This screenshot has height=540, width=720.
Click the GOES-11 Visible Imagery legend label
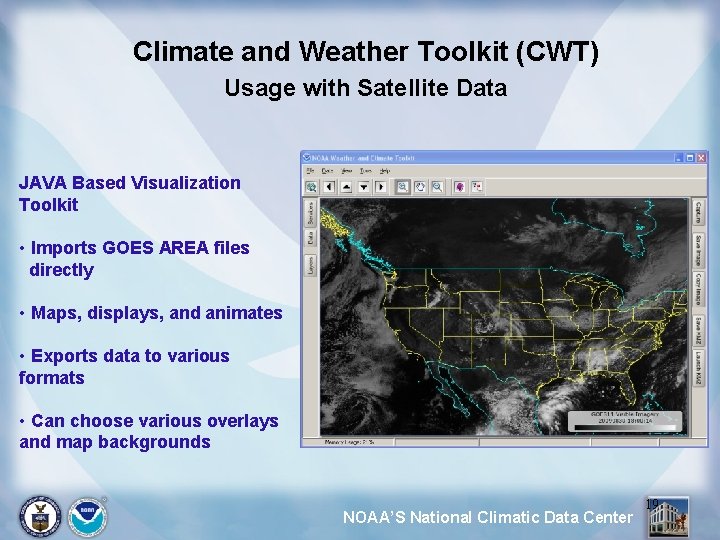tap(625, 414)
